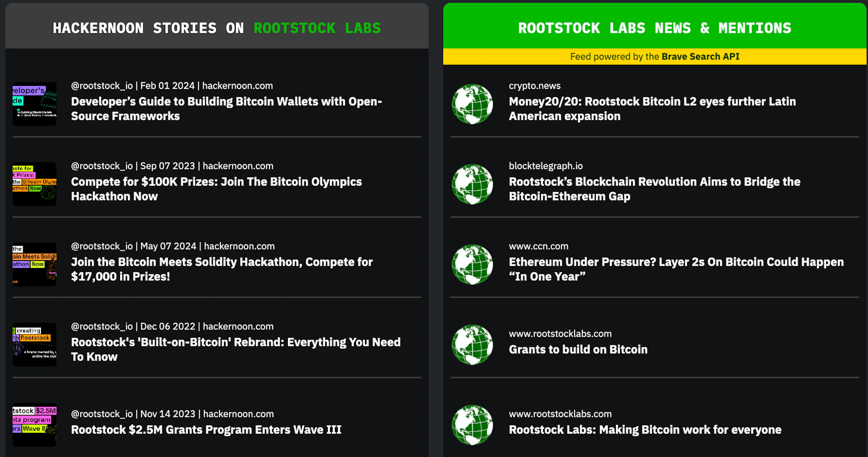Screen dimensions: 868x457
Task: Open thumbnail of Developer's Guide Bitcoin Wallets story
Action: [34, 104]
